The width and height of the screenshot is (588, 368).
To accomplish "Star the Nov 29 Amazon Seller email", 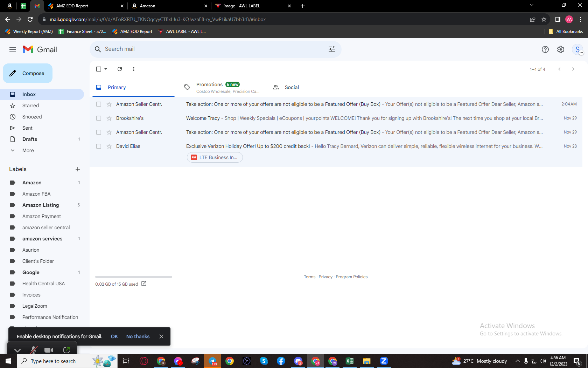I will point(109,132).
